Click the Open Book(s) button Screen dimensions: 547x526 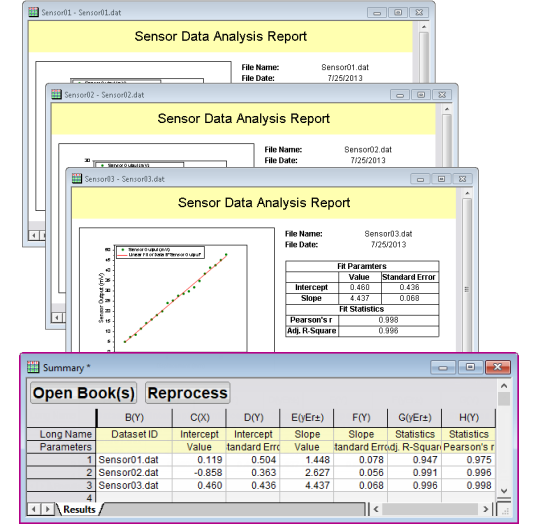click(x=83, y=393)
